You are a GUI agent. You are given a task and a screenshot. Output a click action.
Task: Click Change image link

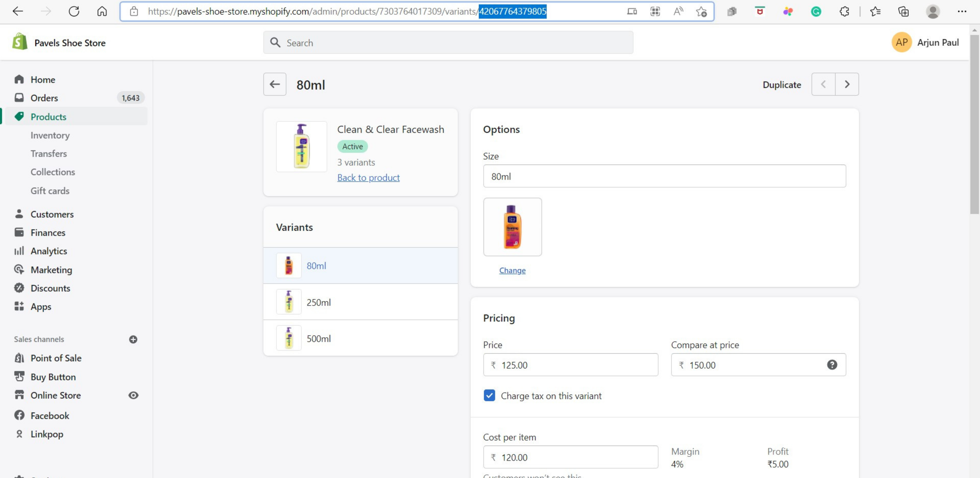pos(512,270)
